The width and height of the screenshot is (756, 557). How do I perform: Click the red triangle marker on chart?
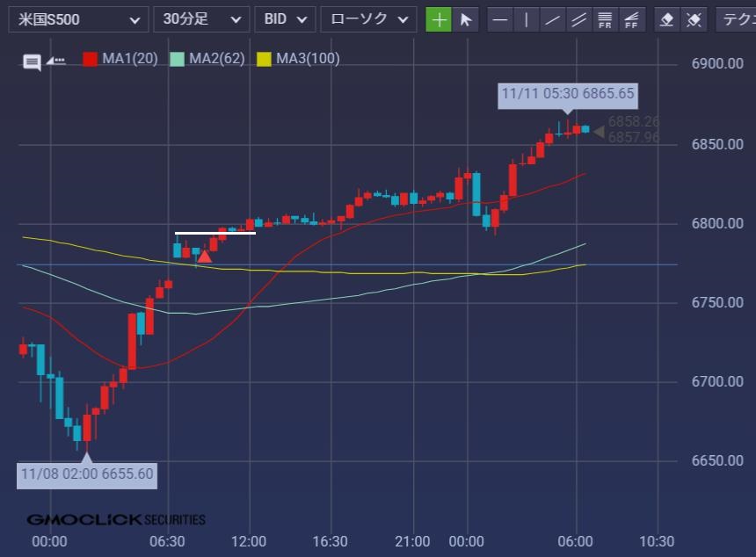tap(204, 257)
